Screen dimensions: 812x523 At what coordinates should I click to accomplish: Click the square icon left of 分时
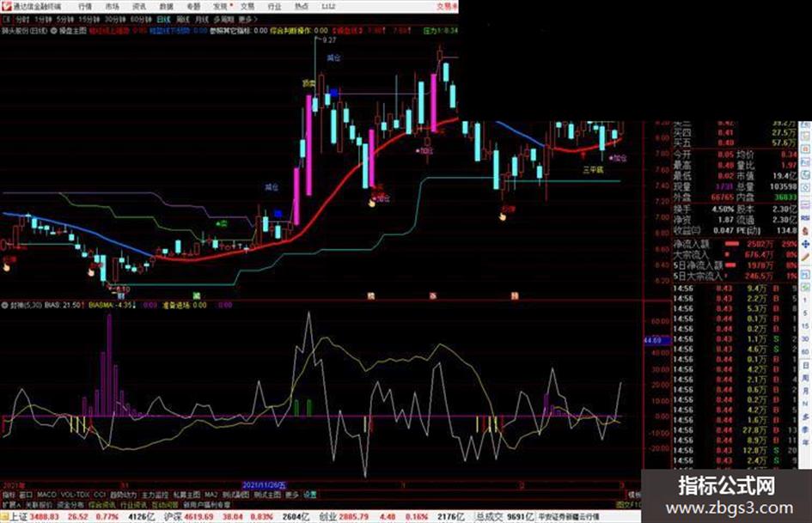7,20
